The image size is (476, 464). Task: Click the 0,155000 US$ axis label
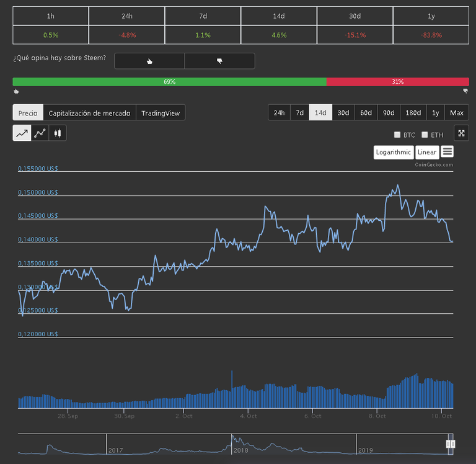click(x=38, y=168)
